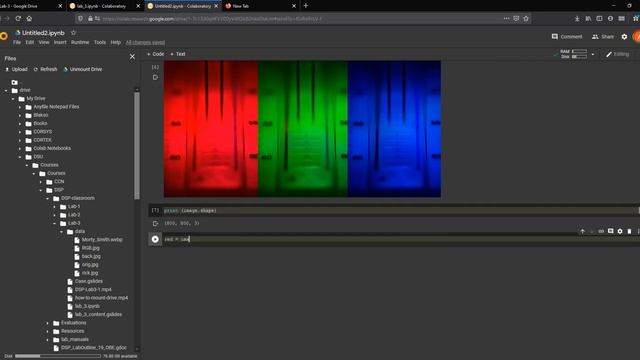Collapse the DSU folder
The height and width of the screenshot is (360, 640).
coord(20,157)
